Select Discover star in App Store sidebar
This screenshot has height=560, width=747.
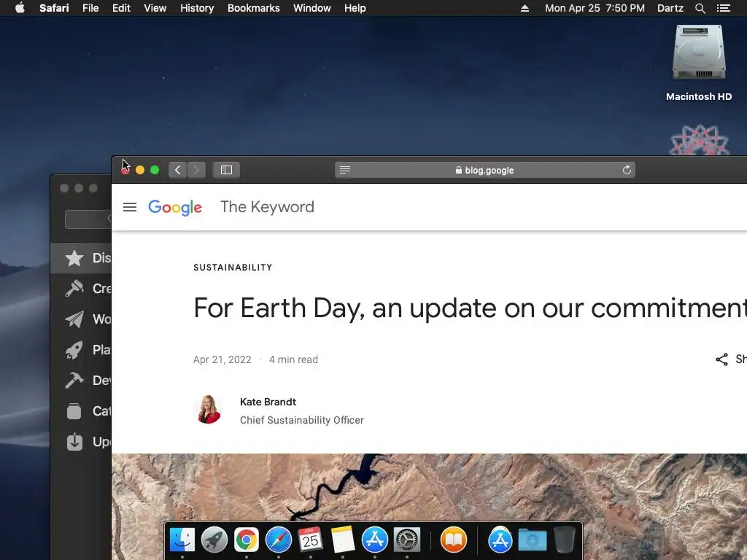pyautogui.click(x=74, y=258)
